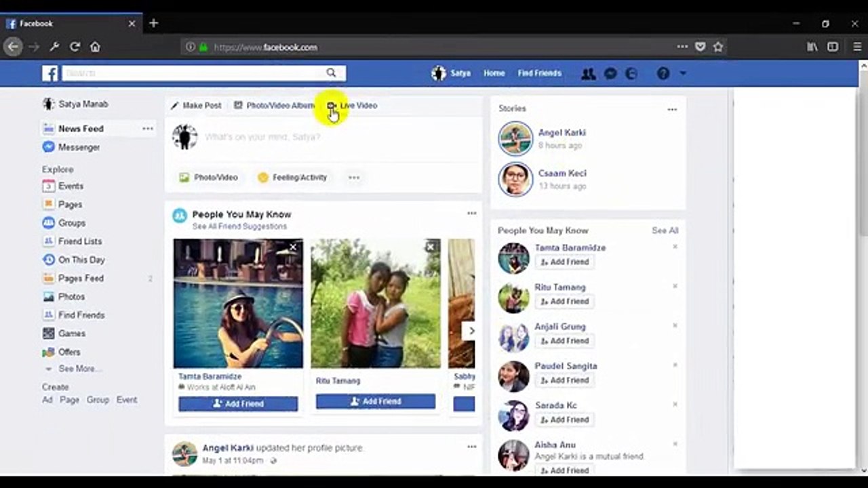Open Games in the Explore list
Image resolution: width=868 pixels, height=488 pixels.
pos(64,333)
